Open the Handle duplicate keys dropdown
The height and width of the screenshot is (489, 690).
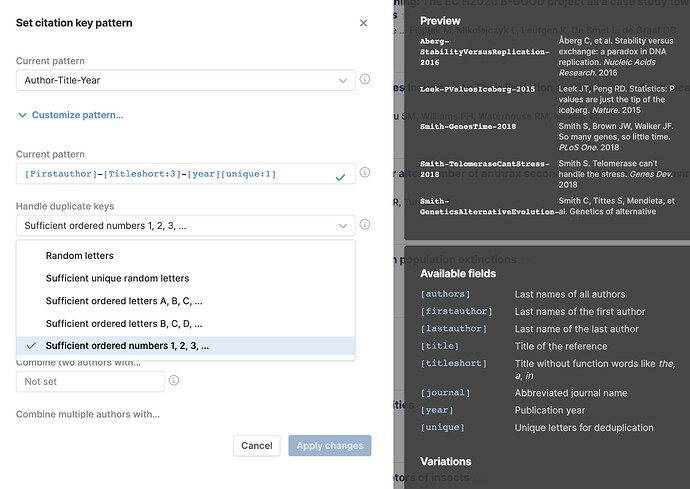point(185,226)
